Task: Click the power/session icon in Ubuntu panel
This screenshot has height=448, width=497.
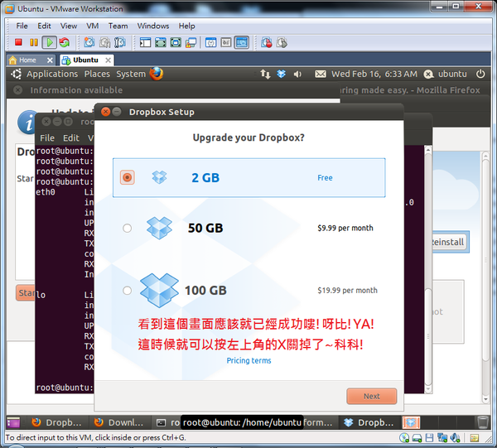Action: pyautogui.click(x=480, y=74)
